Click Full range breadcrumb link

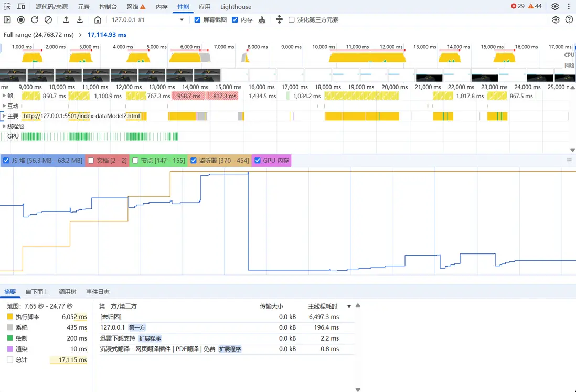pyautogui.click(x=38, y=35)
